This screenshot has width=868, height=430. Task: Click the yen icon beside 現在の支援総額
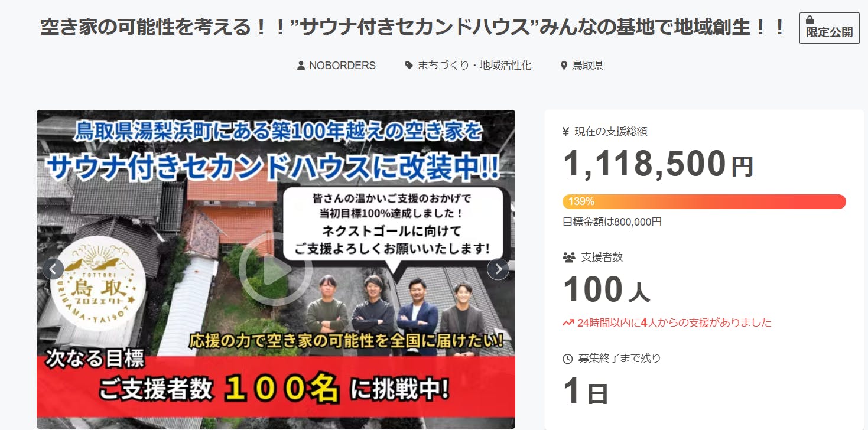566,132
